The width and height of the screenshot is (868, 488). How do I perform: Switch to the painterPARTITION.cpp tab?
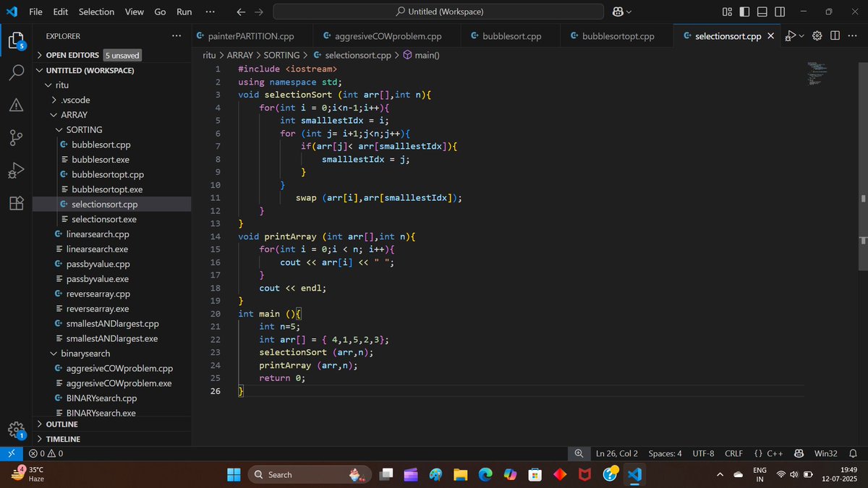(250, 35)
